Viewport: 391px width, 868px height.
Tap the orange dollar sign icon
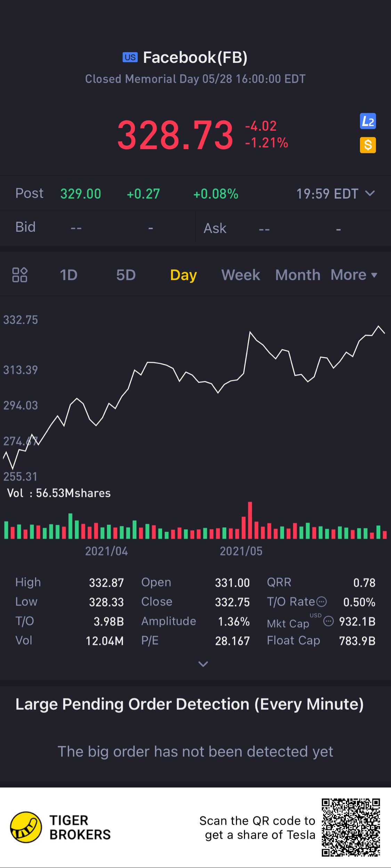[x=368, y=145]
